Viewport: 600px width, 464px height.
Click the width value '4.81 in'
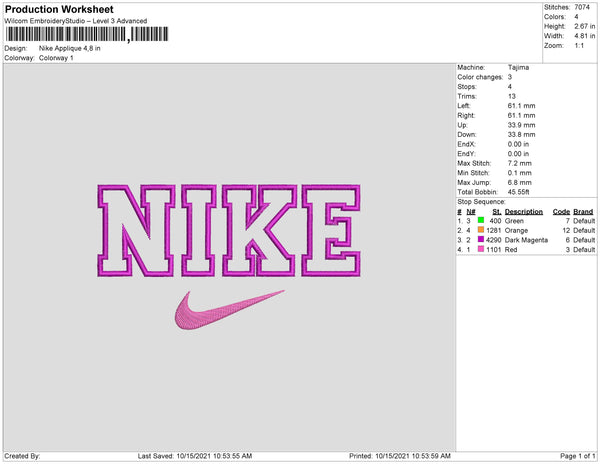pos(585,36)
